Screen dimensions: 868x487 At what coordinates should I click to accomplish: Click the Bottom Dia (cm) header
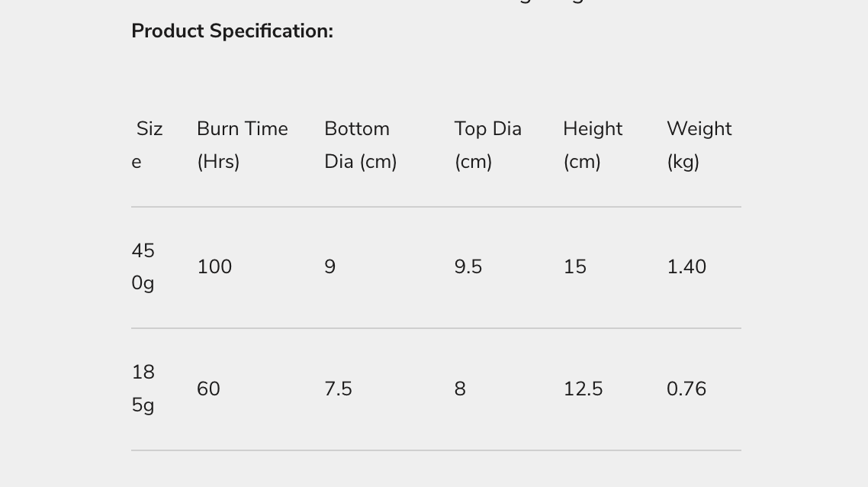click(x=360, y=144)
